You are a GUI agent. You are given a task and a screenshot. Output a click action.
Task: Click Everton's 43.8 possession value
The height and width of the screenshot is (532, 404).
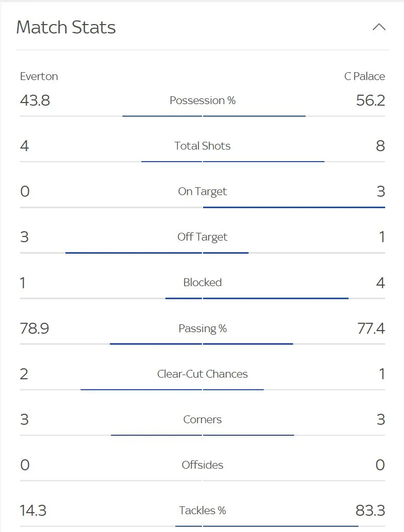[x=35, y=100]
